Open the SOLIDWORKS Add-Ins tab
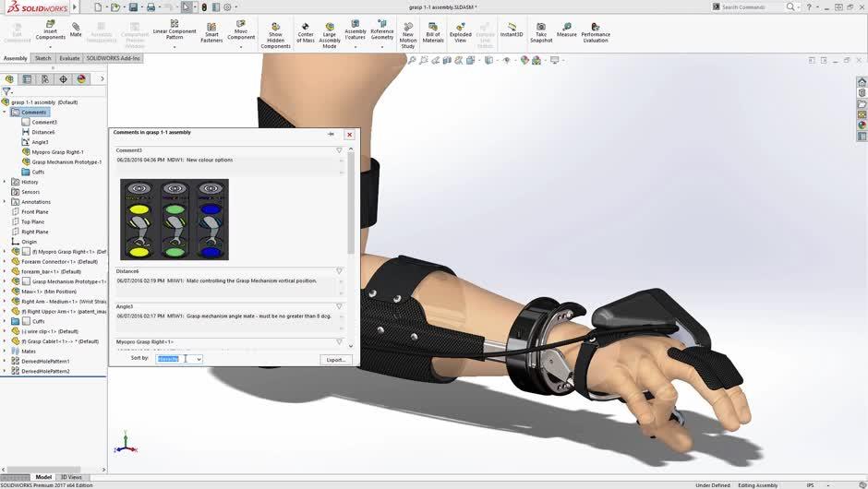868x489 pixels. (114, 58)
